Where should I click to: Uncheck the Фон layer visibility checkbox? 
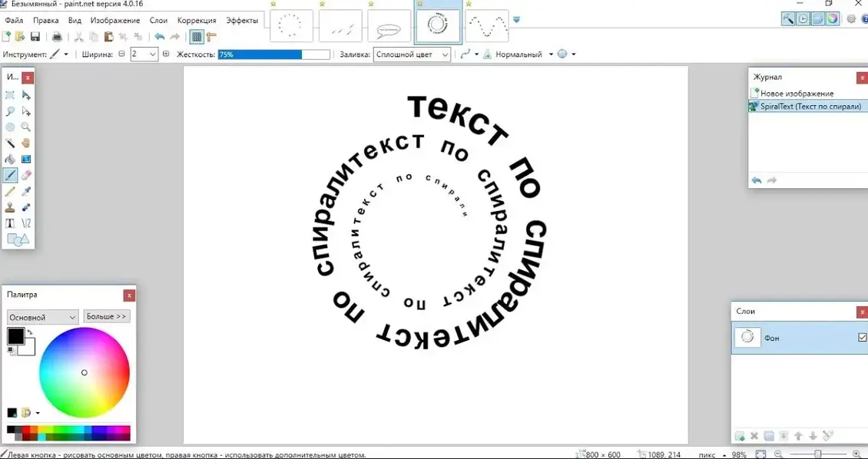(x=862, y=338)
